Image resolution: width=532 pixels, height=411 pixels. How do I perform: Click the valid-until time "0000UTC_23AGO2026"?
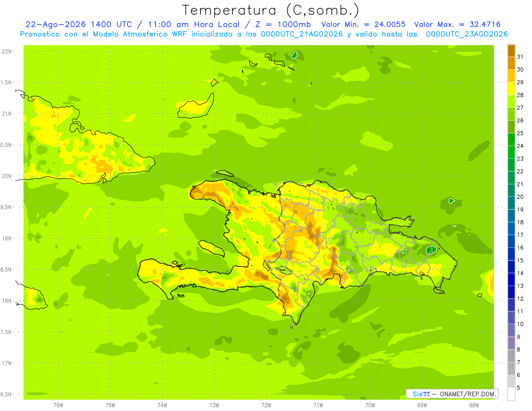coord(467,34)
